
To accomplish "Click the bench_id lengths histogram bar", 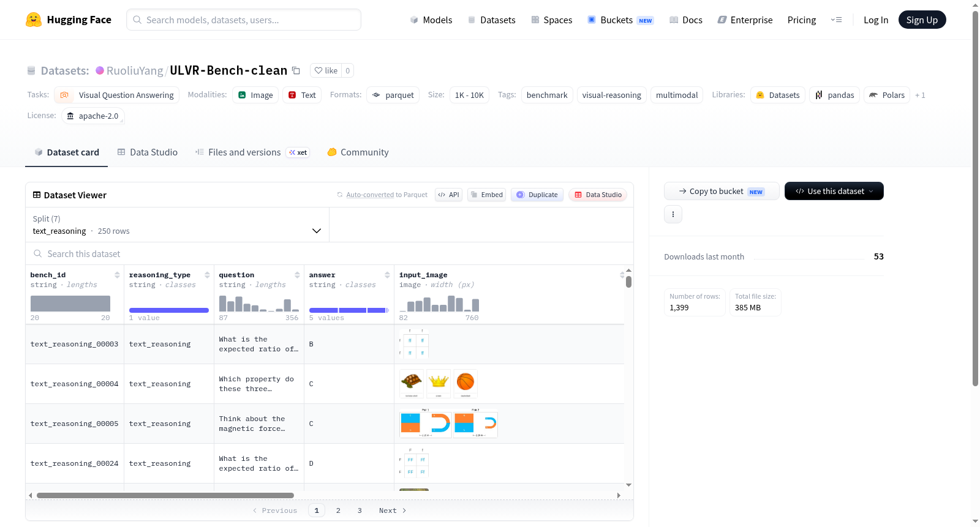I will click(x=70, y=304).
